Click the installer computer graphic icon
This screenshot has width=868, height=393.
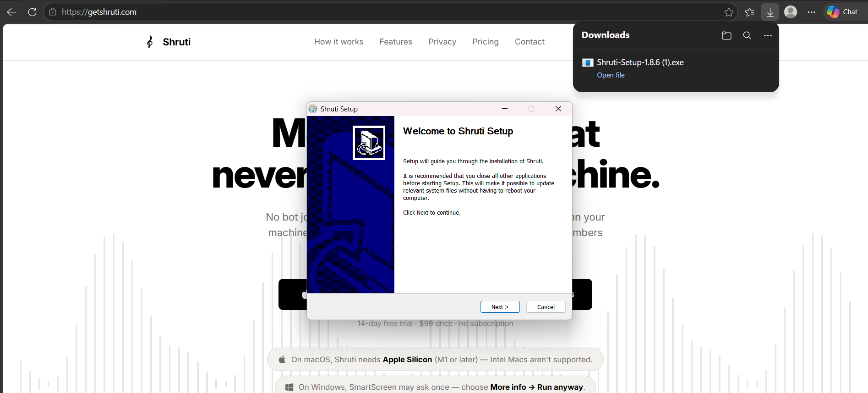(x=369, y=143)
